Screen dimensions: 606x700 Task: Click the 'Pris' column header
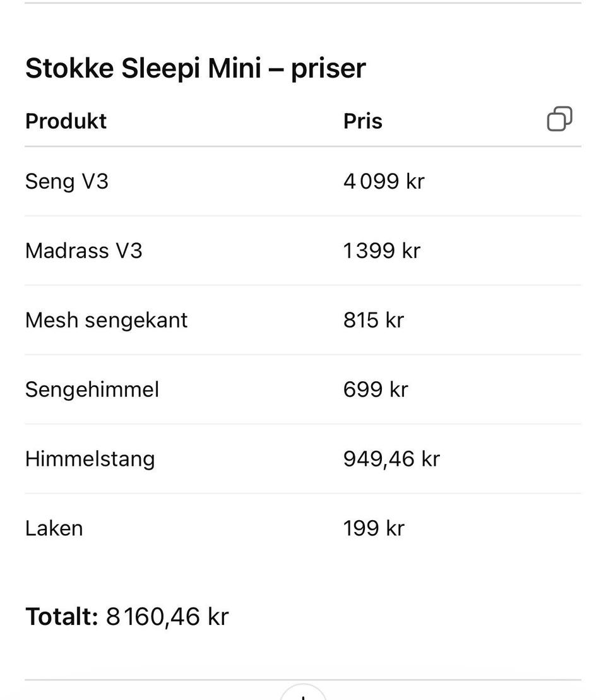click(x=362, y=121)
